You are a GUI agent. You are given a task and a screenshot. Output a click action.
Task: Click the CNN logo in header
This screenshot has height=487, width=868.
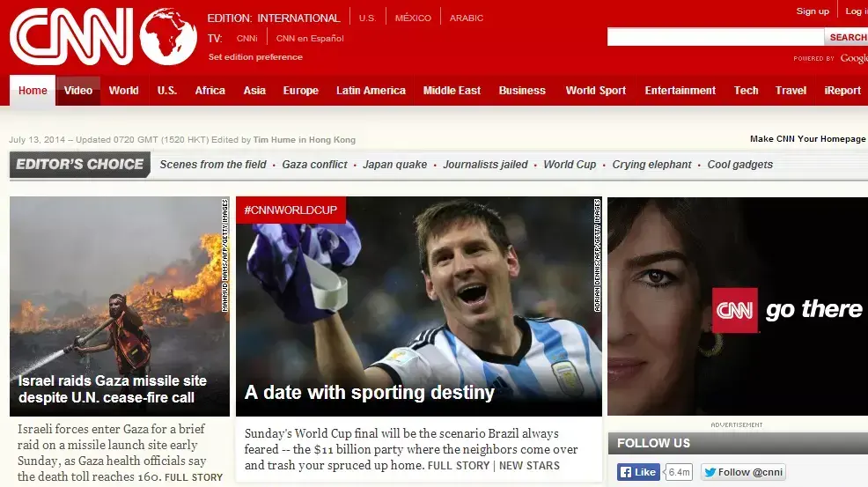coord(71,37)
